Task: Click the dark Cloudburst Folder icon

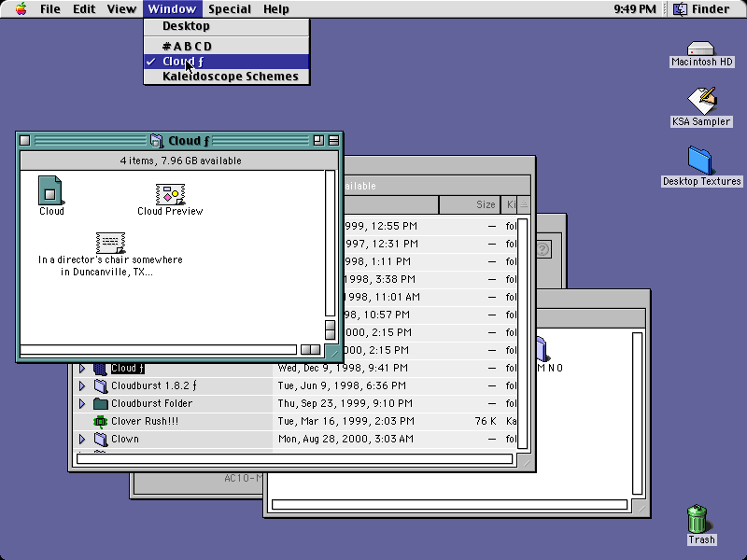Action: [x=100, y=404]
